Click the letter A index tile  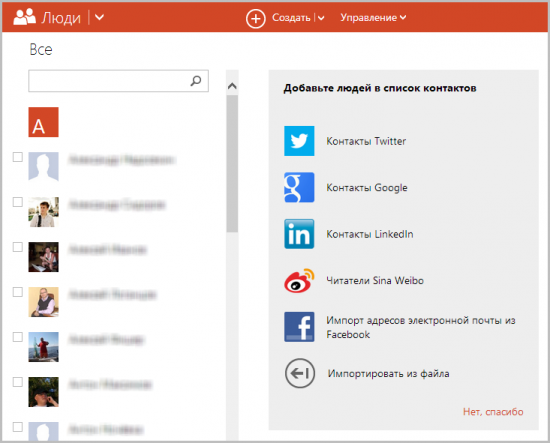pyautogui.click(x=43, y=122)
